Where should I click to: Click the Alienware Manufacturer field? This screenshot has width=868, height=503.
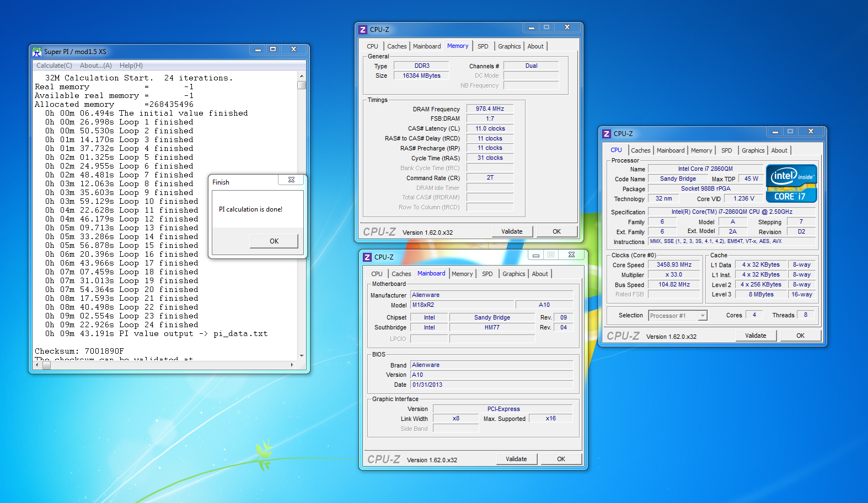(492, 295)
